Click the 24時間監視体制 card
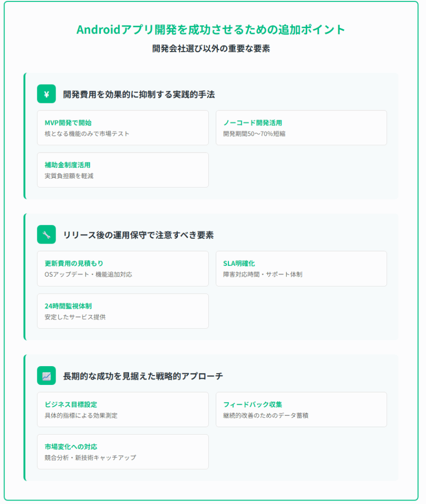The height and width of the screenshot is (504, 426). [x=123, y=311]
